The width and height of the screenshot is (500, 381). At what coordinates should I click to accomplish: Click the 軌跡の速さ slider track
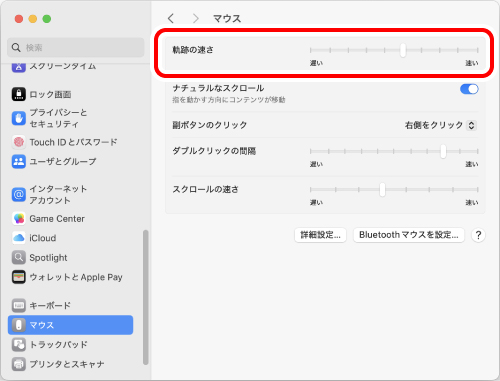tap(394, 50)
